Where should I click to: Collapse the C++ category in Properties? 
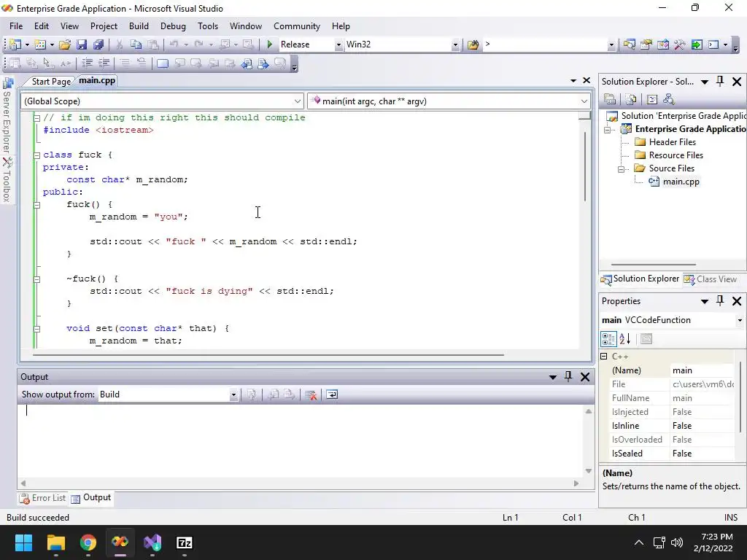click(x=603, y=356)
